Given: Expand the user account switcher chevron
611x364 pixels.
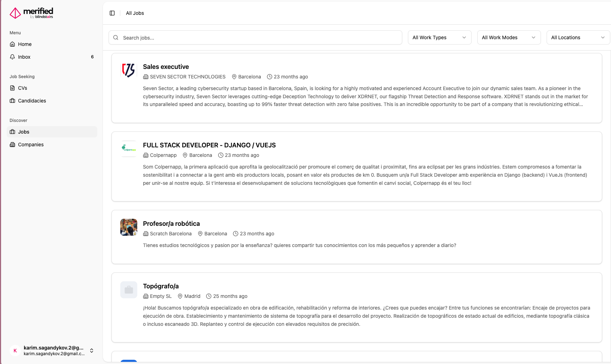Looking at the screenshot, I should tap(92, 351).
